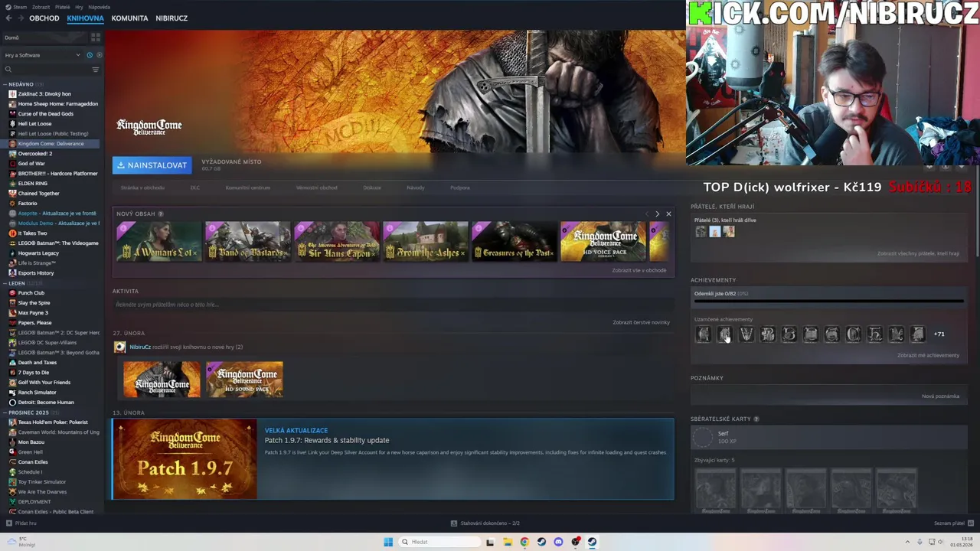Open the DLC link
The image size is (980, 551).
[195, 187]
